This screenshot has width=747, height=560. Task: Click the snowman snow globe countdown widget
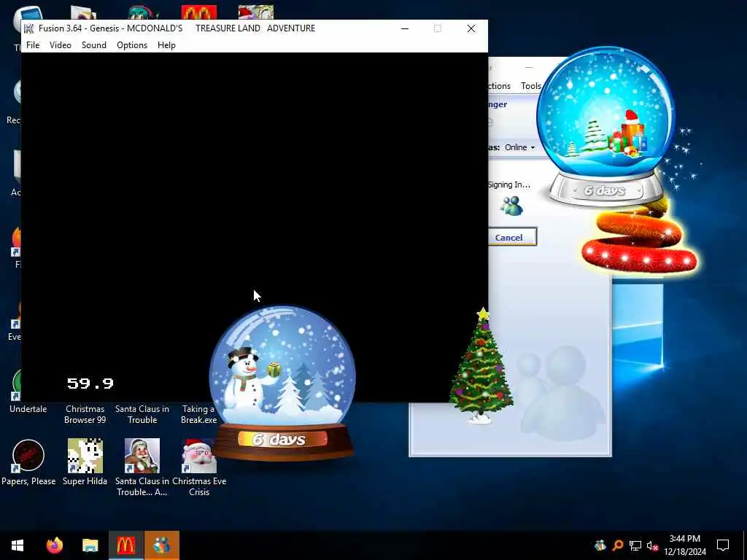282,384
